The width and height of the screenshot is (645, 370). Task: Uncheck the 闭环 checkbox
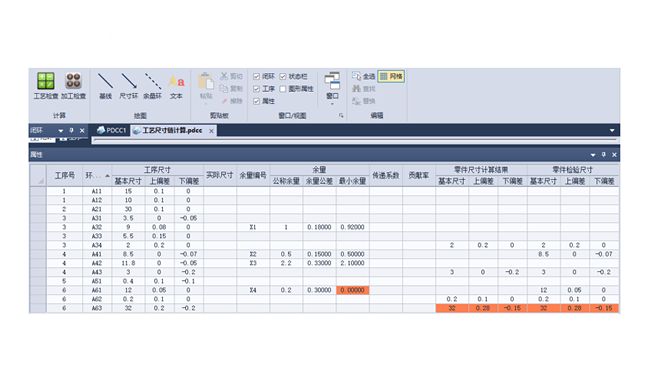click(256, 77)
